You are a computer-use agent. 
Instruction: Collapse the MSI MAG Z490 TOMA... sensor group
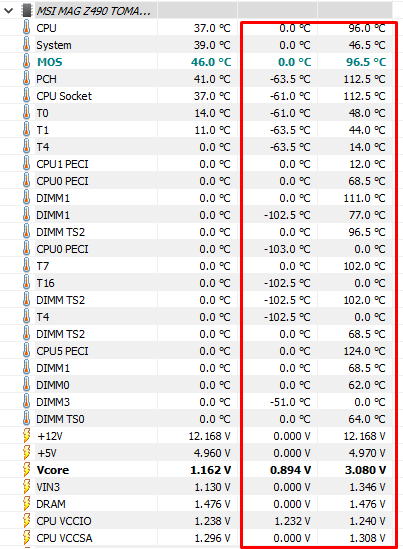pyautogui.click(x=8, y=11)
